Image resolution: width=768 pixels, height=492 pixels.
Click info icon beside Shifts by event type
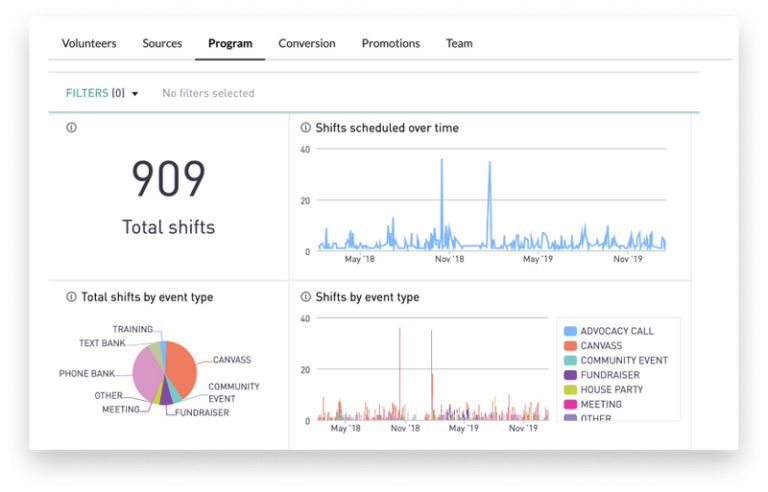tap(307, 297)
